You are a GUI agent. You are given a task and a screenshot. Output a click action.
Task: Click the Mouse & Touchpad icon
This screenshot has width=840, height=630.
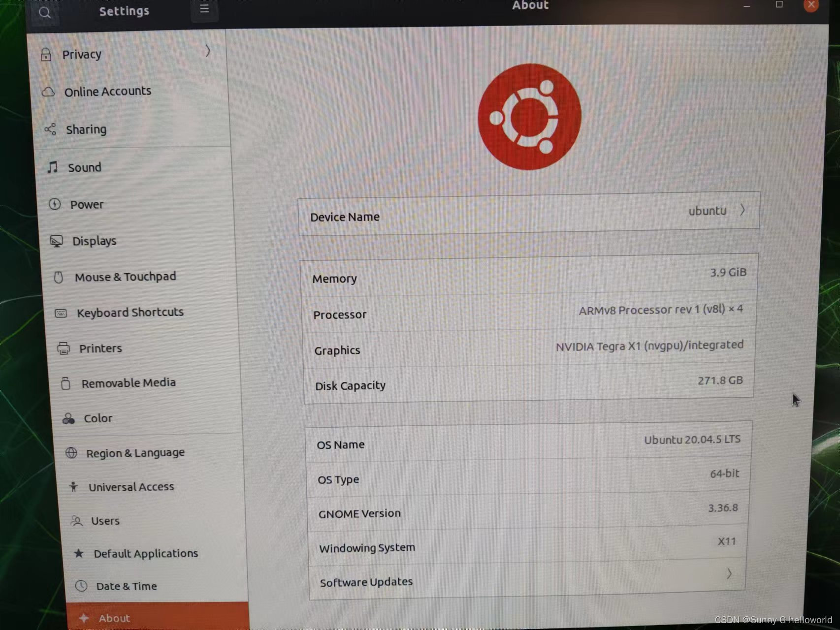[59, 277]
